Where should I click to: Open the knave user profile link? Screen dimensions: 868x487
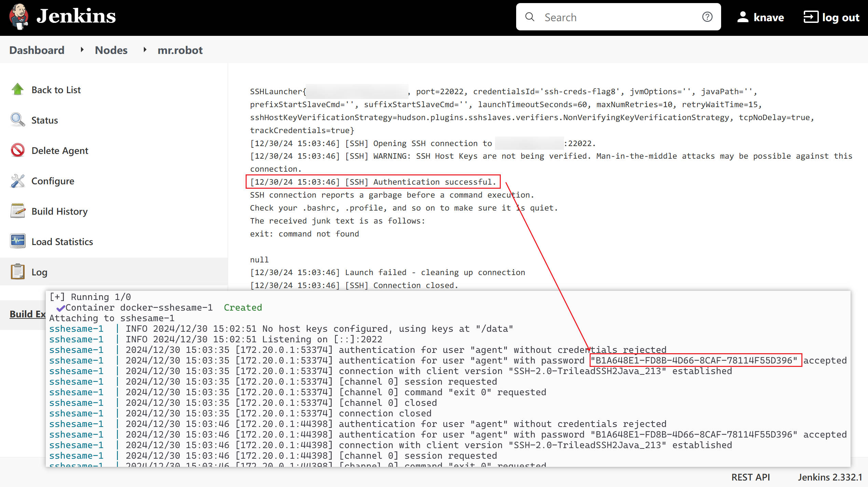769,17
